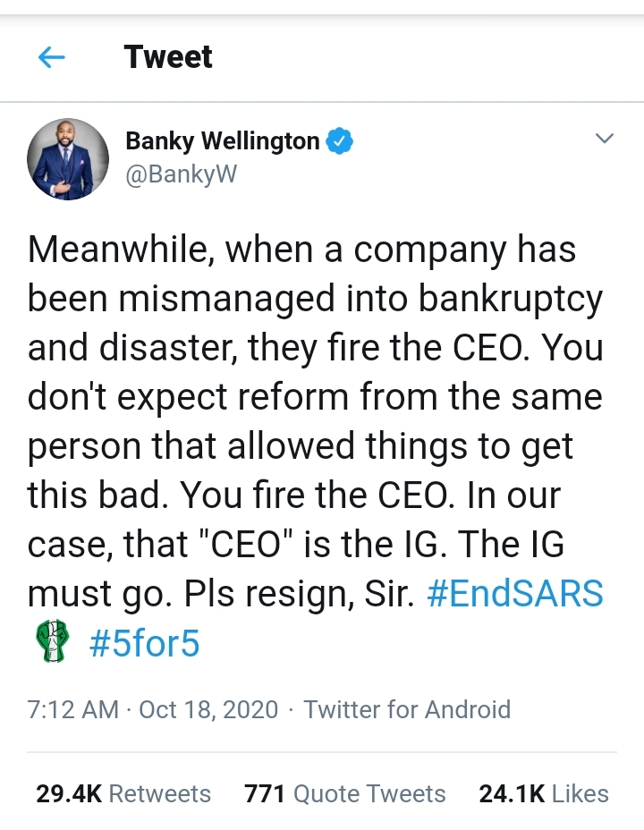The width and height of the screenshot is (644, 830).
Task: View the 29.4K Retweets list
Action: 123,793
